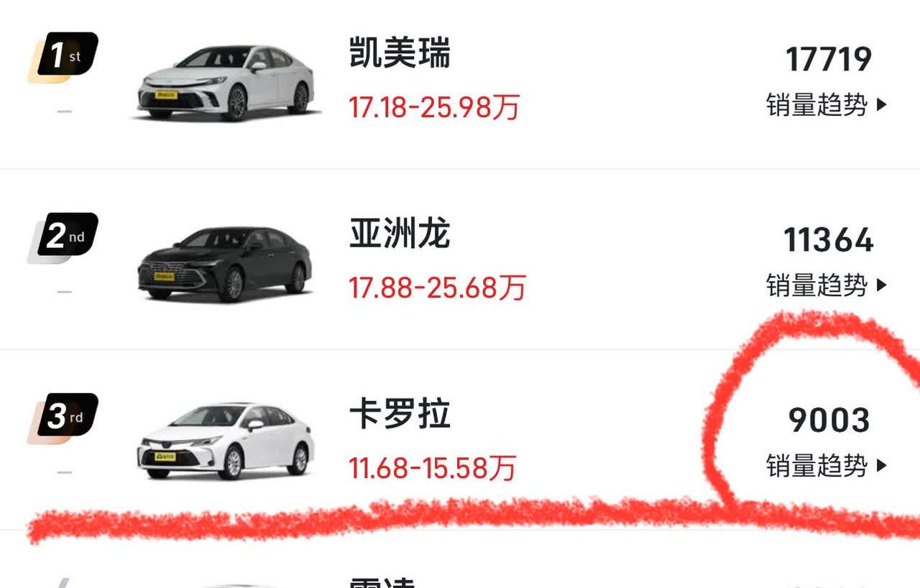Viewport: 920px width, 588px height.
Task: Open the 凯美瑞 model name link
Action: tap(400, 54)
